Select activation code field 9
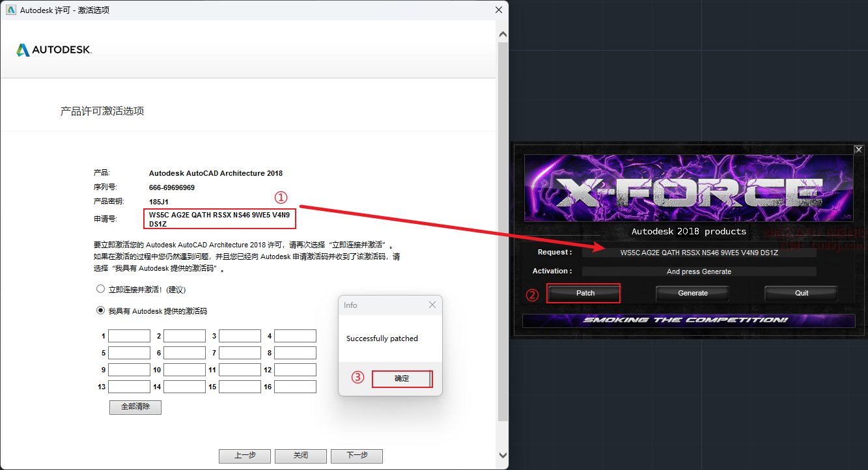The height and width of the screenshot is (470, 868). 129,370
